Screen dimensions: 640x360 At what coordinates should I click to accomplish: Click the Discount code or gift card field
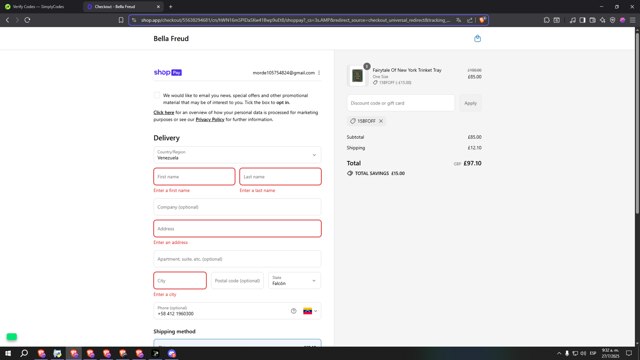[400, 103]
